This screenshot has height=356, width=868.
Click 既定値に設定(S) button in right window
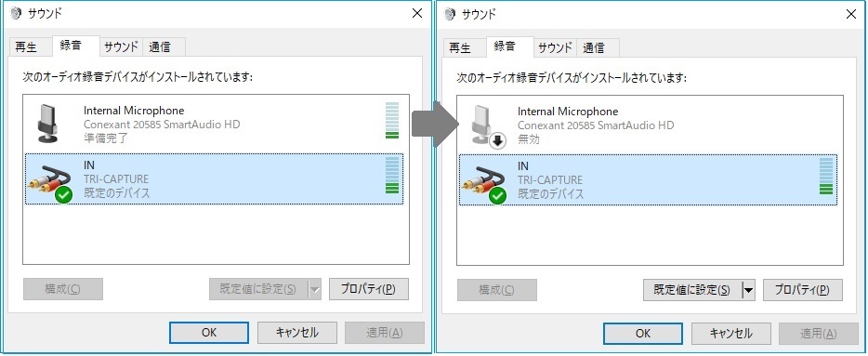(691, 290)
